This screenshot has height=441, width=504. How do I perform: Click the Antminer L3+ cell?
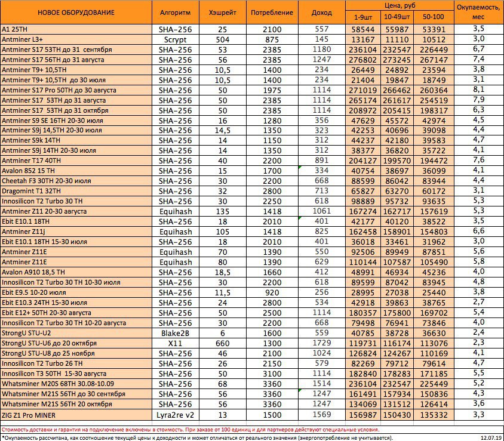(x=76, y=39)
